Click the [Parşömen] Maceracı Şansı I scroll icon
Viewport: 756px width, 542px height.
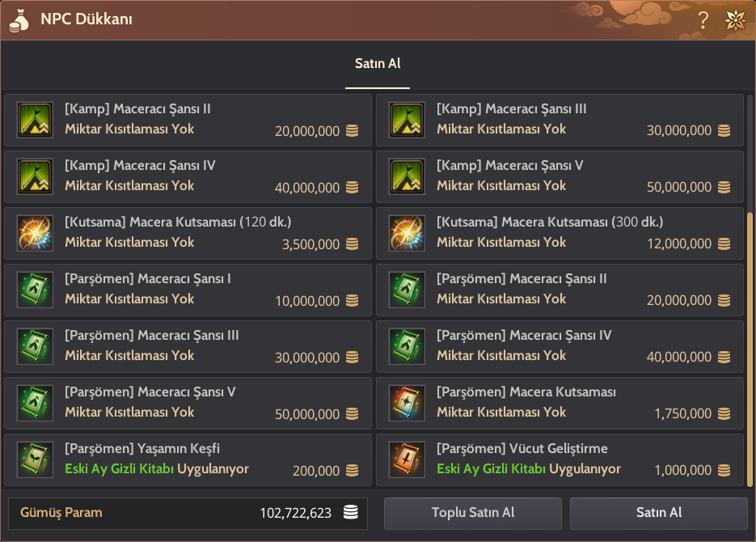click(35, 290)
